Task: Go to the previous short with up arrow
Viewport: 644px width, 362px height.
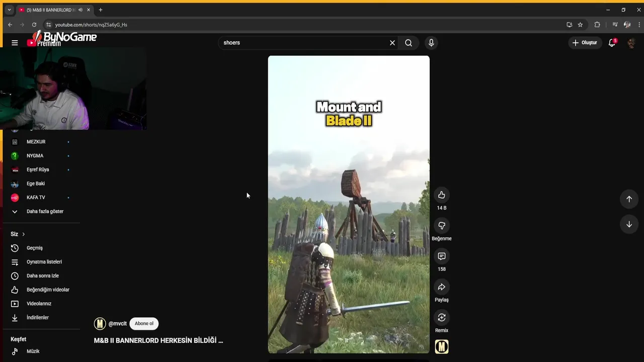Action: coord(629,199)
